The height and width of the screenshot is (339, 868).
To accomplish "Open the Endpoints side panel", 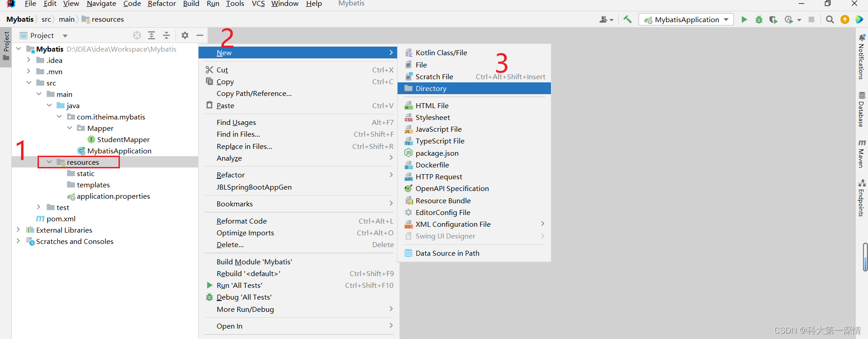I will coord(861,198).
